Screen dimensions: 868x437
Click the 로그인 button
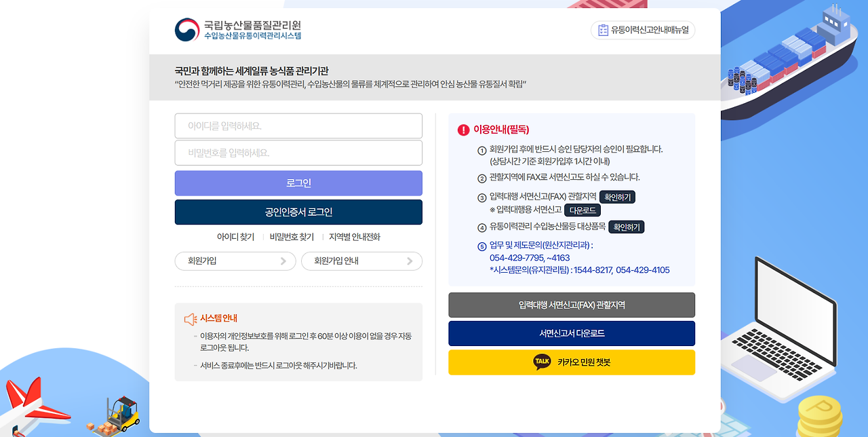pyautogui.click(x=298, y=183)
